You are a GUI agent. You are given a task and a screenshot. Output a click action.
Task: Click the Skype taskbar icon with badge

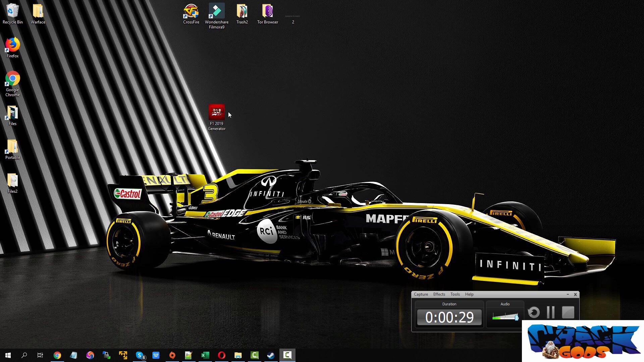(x=140, y=355)
